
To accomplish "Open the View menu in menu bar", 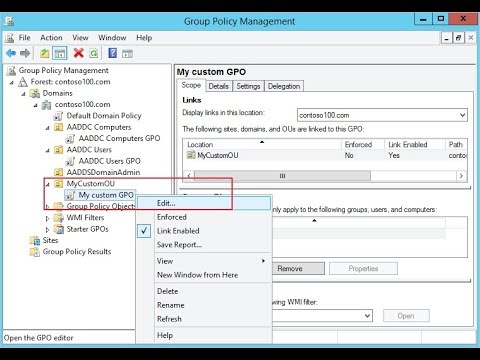I will pyautogui.click(x=80, y=38).
